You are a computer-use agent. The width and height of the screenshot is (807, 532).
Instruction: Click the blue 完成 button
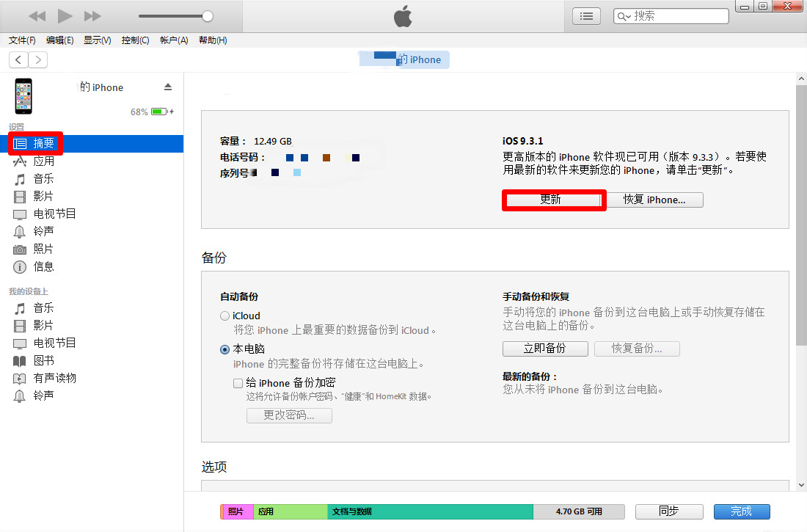[742, 511]
